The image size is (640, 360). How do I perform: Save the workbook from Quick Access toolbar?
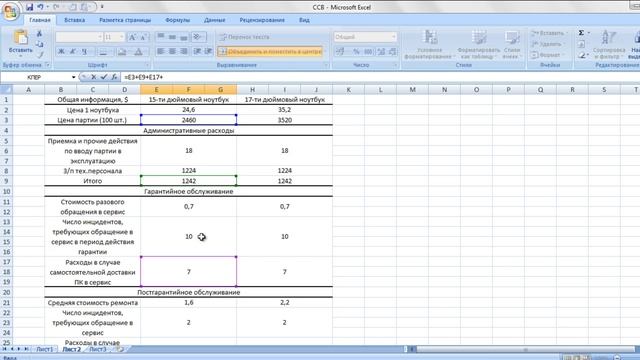[x=30, y=7]
